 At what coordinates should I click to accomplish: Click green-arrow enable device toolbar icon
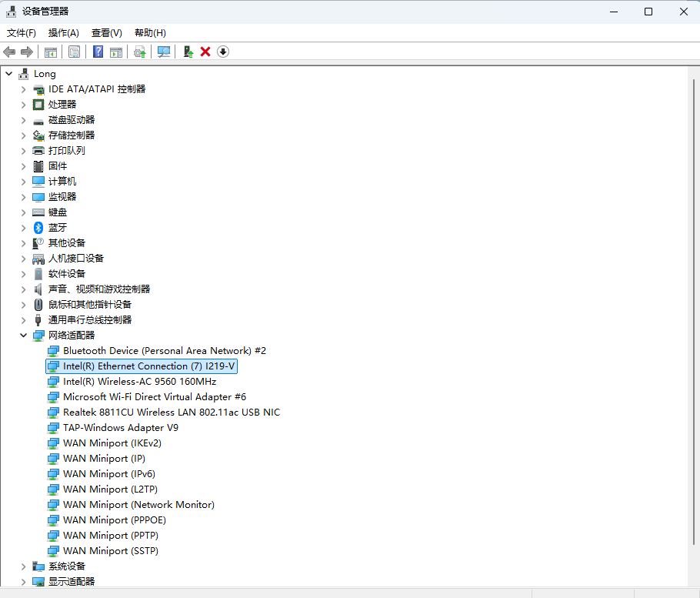188,52
